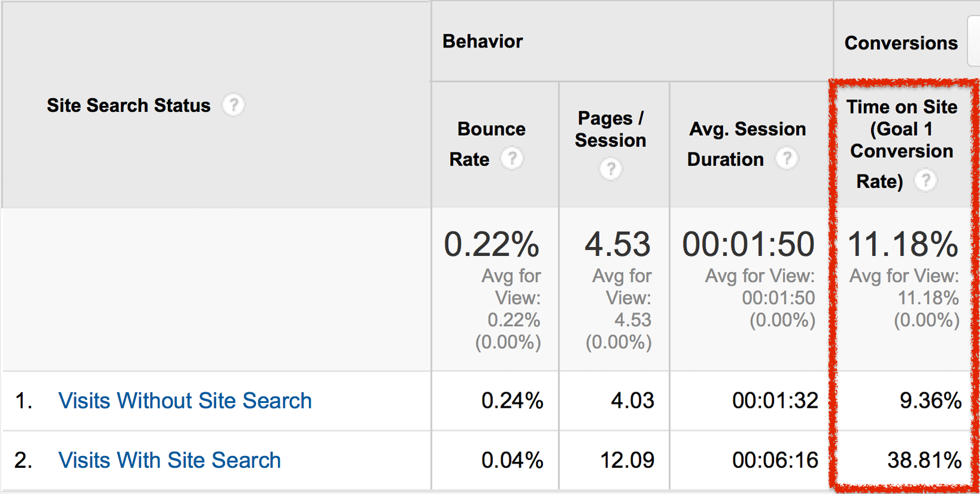Viewport: 980px width, 494px height.
Task: Click the Avg. Session Duration column header
Action: pyautogui.click(x=747, y=129)
